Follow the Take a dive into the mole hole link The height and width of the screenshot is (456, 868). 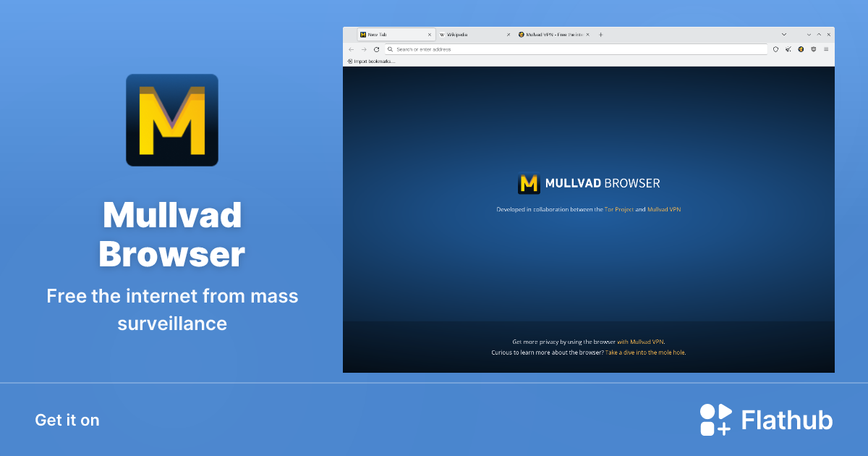[646, 352]
